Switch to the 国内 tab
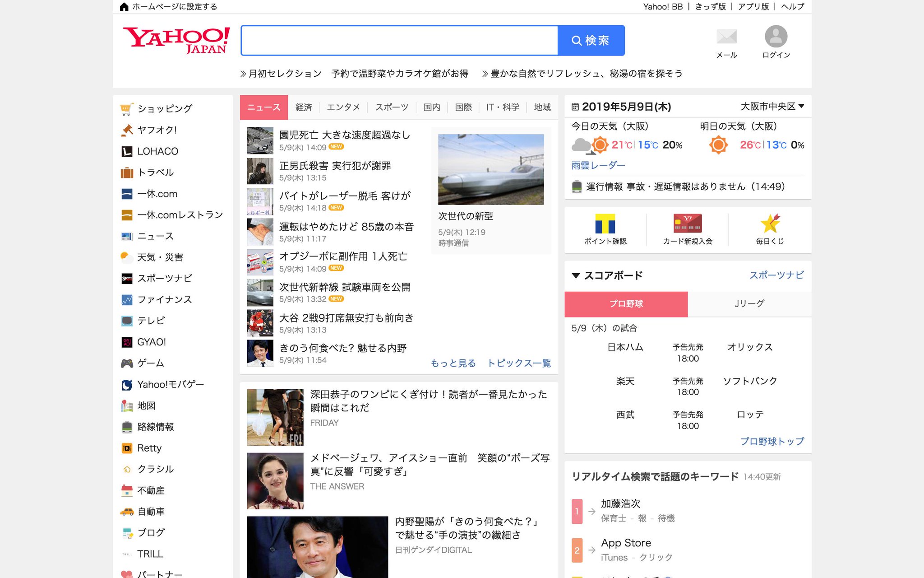The image size is (924, 578). coord(432,107)
